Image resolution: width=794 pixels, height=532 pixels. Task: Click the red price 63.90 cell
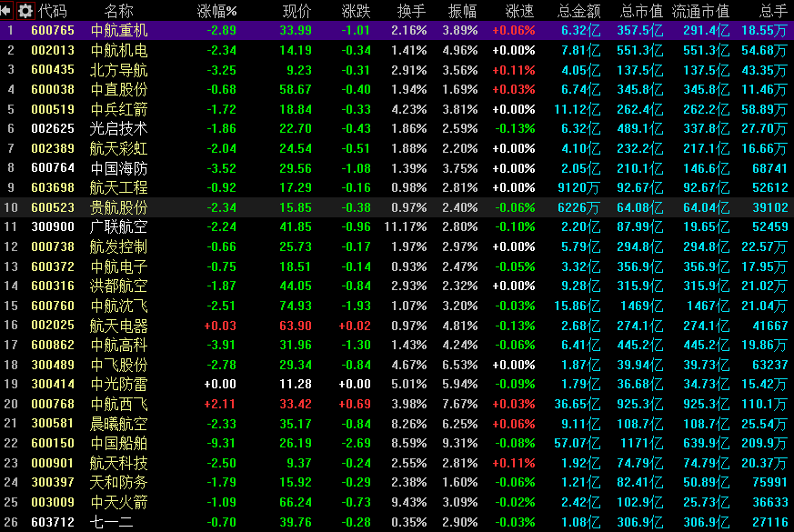[x=296, y=326]
